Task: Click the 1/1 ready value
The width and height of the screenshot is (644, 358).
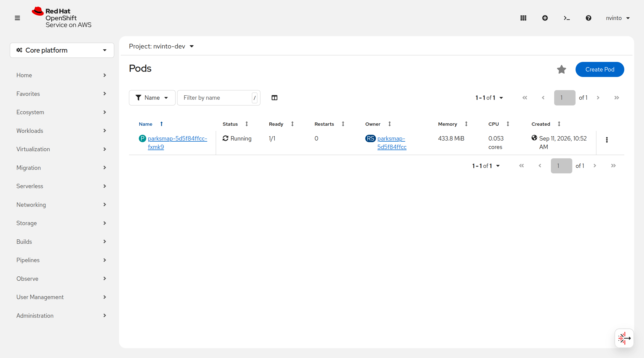Action: pos(272,139)
